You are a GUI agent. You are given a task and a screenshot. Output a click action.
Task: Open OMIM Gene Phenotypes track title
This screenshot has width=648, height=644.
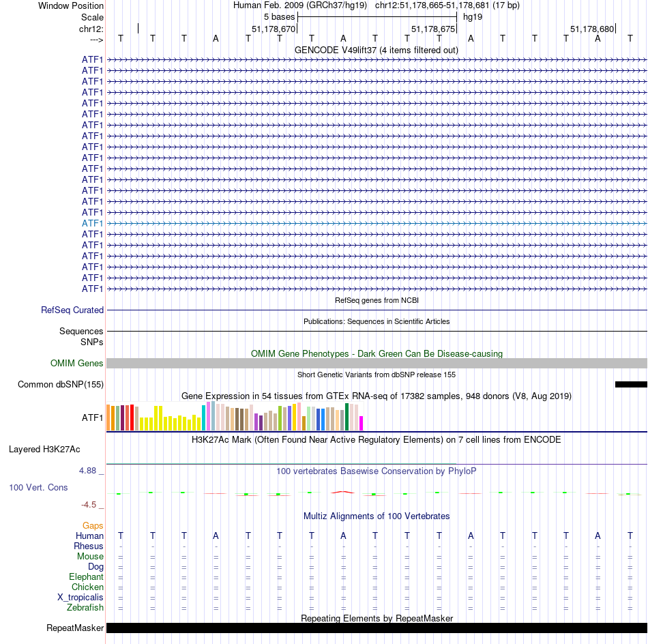(377, 354)
